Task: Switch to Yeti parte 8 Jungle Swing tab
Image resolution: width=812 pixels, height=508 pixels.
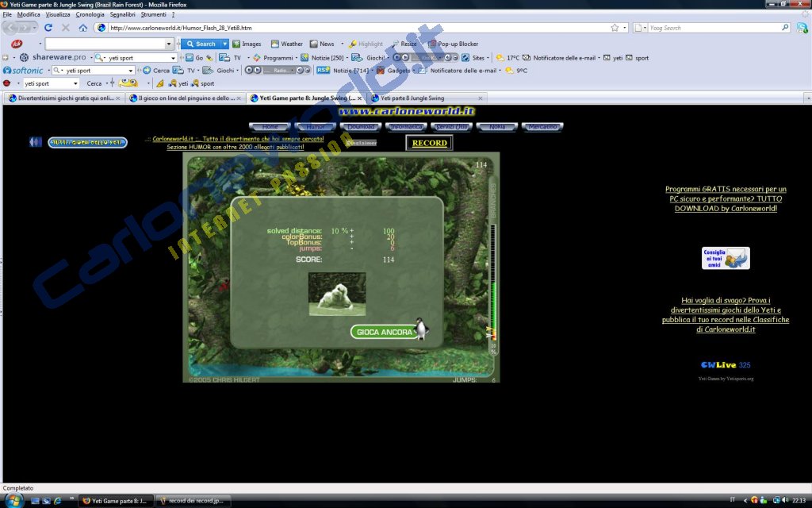Action: coord(427,98)
